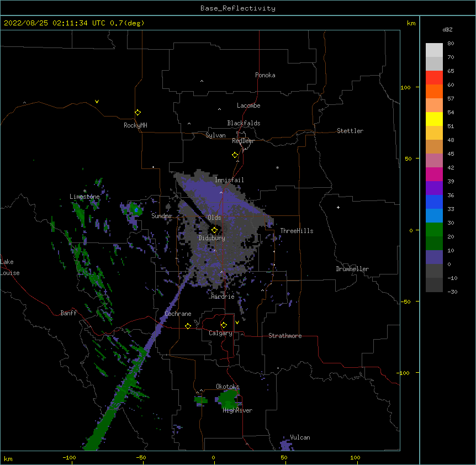The height and width of the screenshot is (465, 476).
Task: Click the yellow 54 dBZ color swatch
Action: (434, 119)
